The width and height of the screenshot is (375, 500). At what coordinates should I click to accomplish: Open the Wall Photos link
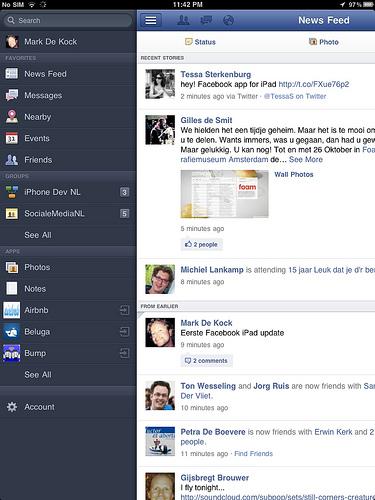tap(294, 174)
